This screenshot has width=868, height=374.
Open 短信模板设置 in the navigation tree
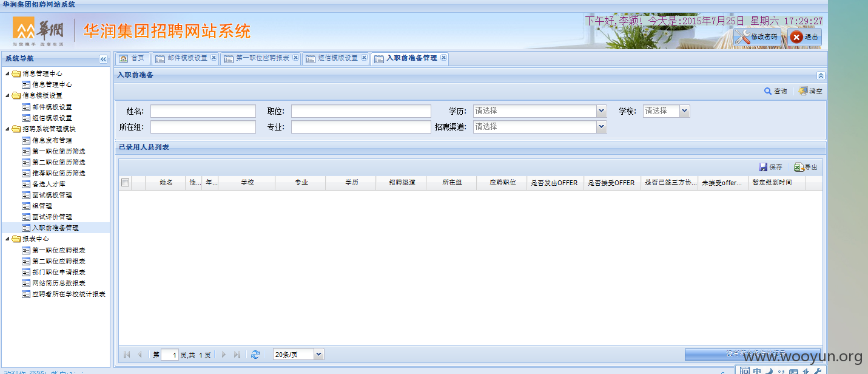[52, 118]
